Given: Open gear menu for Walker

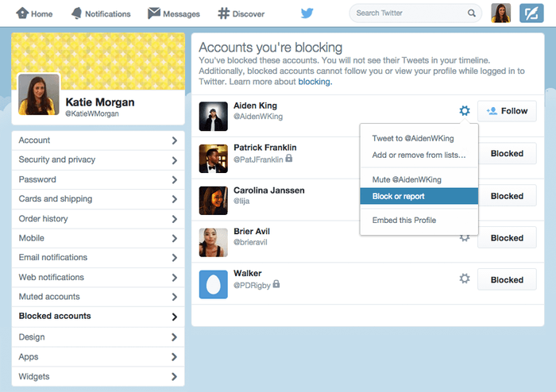Looking at the screenshot, I should (x=465, y=279).
